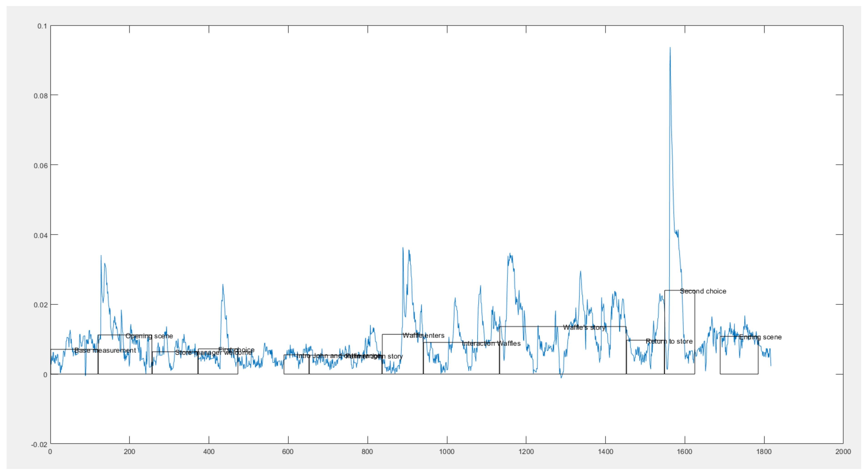This screenshot has width=868, height=475.
Task: Select the "Waffle's story" annotation
Action: (x=584, y=327)
